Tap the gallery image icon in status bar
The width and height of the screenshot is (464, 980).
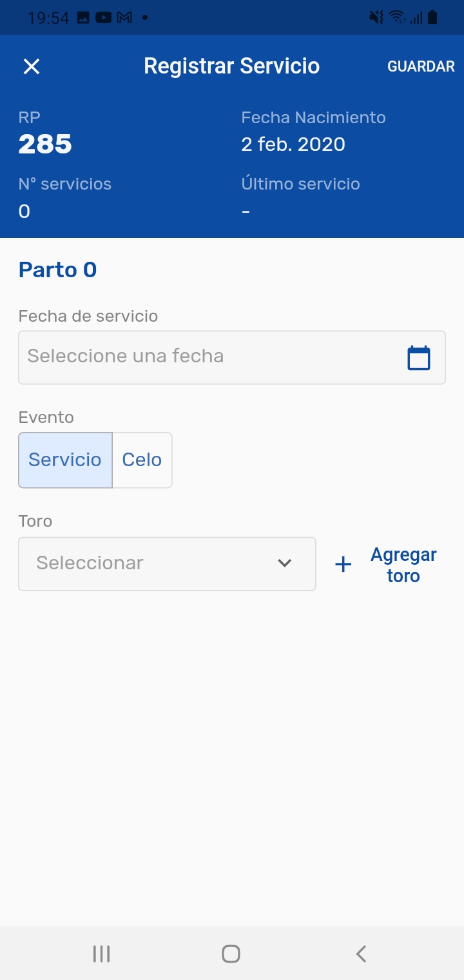click(x=83, y=18)
